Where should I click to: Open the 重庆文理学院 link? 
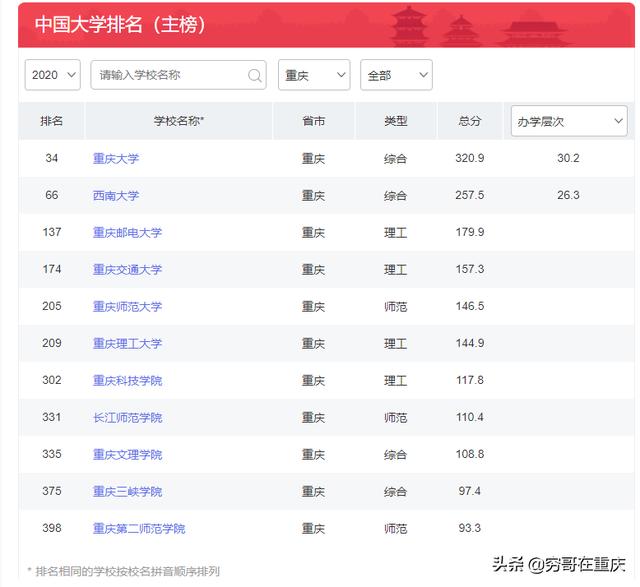tap(127, 454)
